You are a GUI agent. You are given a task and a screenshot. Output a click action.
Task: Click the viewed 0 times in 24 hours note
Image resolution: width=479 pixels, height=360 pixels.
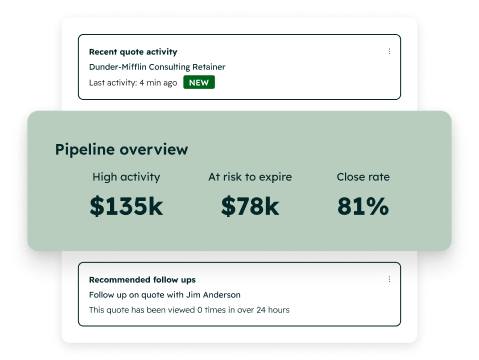point(189,310)
